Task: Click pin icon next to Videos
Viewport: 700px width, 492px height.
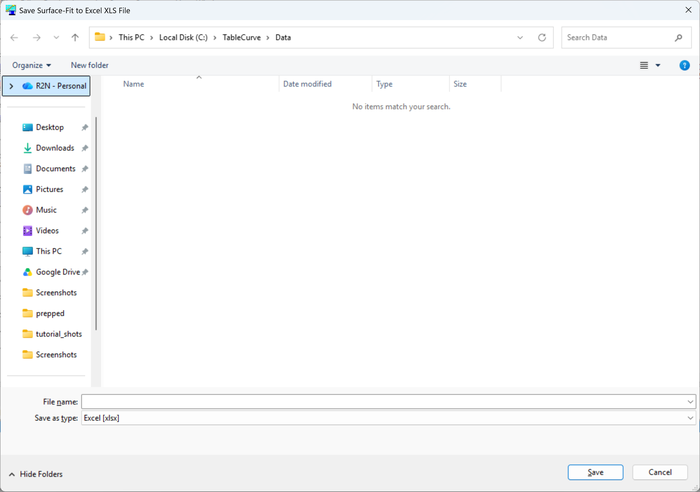Action: (x=84, y=231)
